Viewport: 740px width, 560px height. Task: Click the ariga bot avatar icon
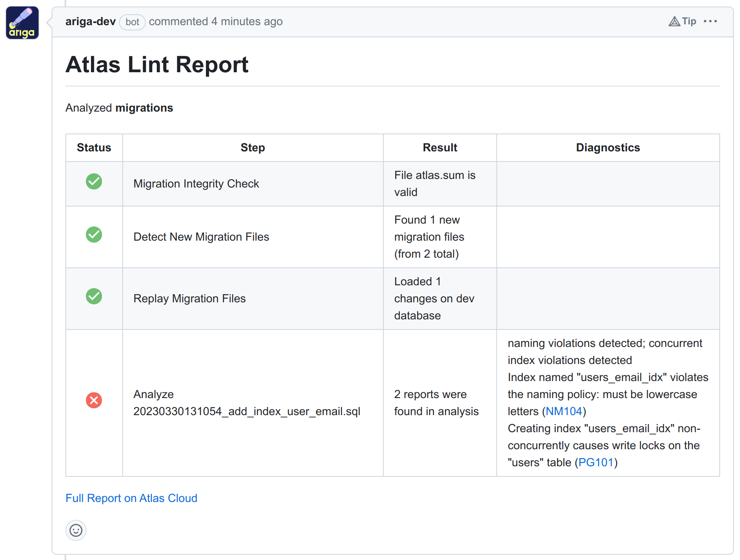(x=22, y=22)
